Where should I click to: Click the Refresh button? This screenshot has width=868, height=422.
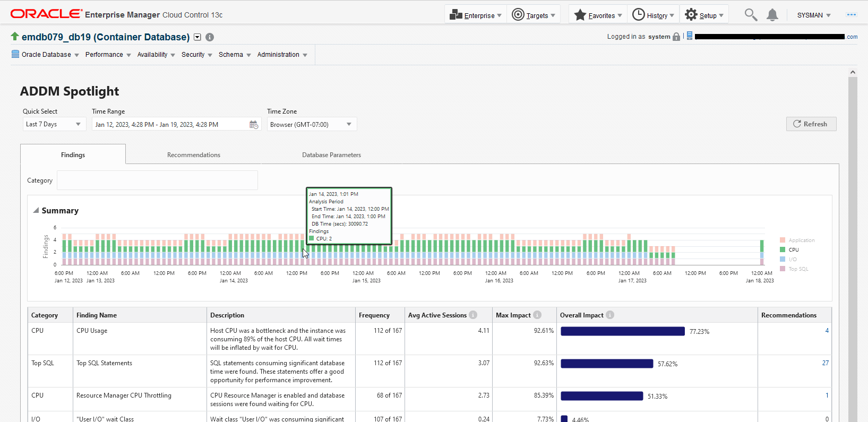pos(811,124)
